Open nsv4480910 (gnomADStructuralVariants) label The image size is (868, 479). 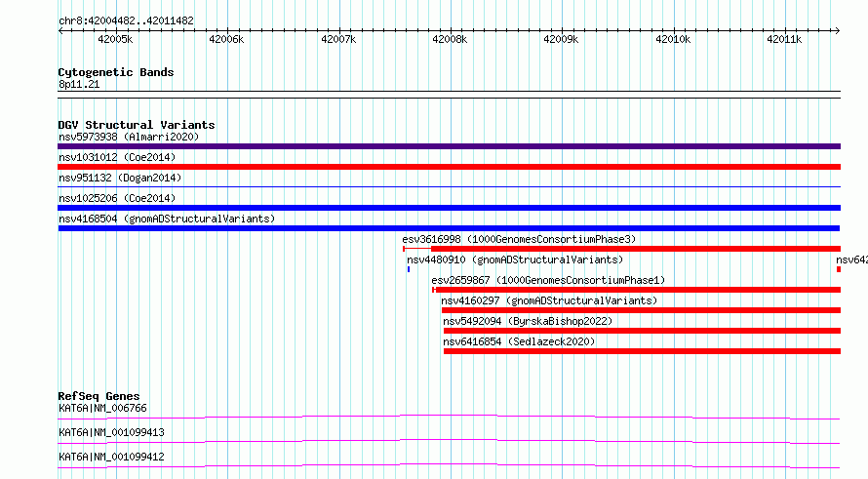[x=515, y=259]
